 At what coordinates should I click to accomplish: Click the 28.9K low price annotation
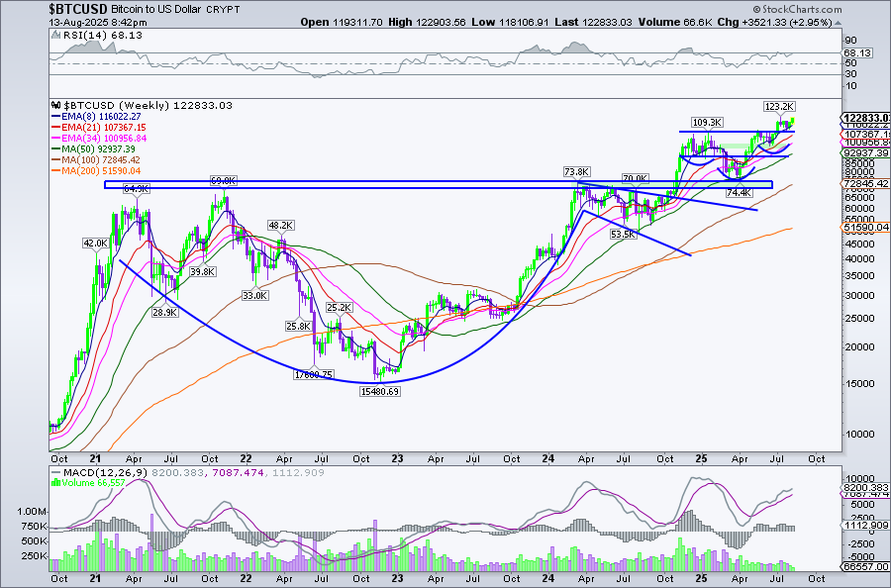[x=164, y=312]
